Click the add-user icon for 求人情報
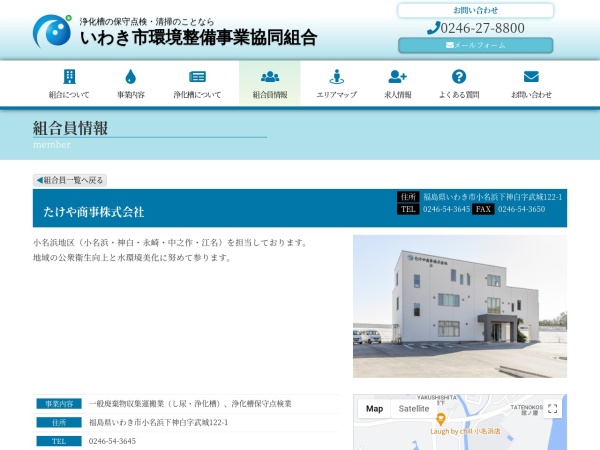 point(398,77)
